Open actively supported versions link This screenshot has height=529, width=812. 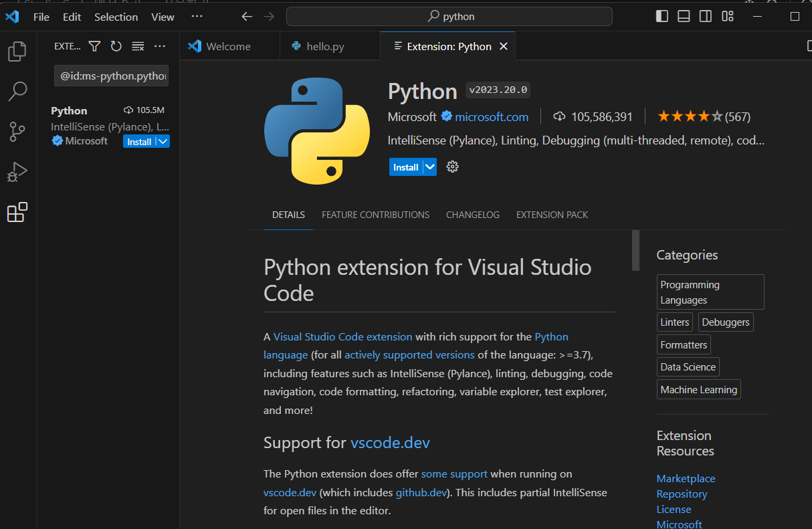click(x=409, y=354)
